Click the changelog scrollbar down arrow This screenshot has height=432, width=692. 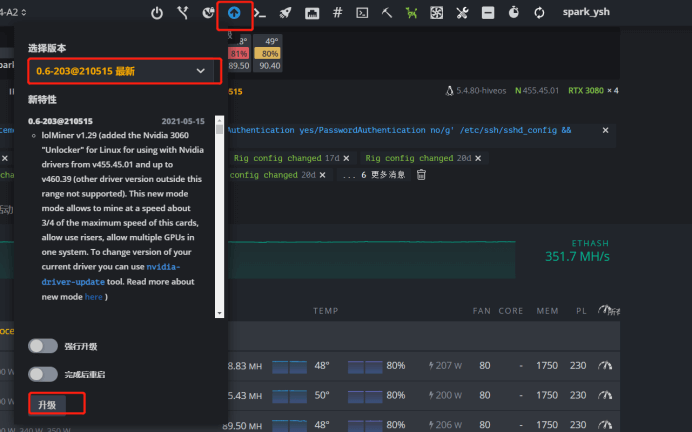click(220, 313)
